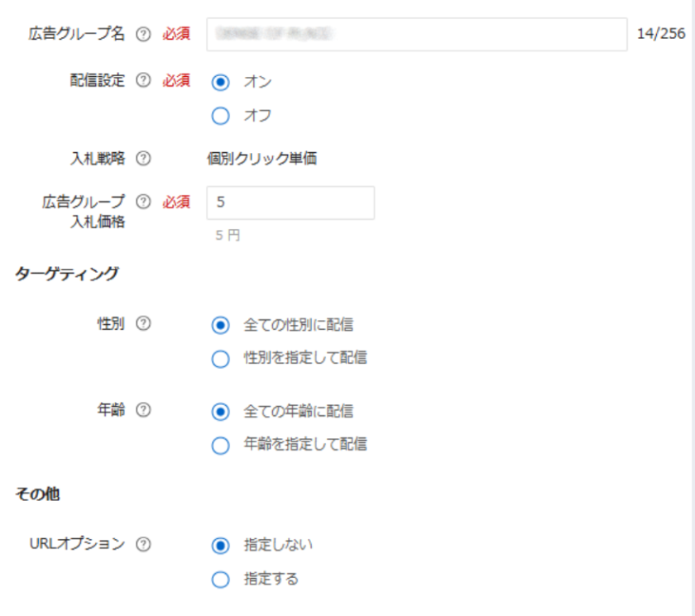Select 全ての性別に配信 option
Viewport: 695px width, 616px height.
[x=220, y=325]
